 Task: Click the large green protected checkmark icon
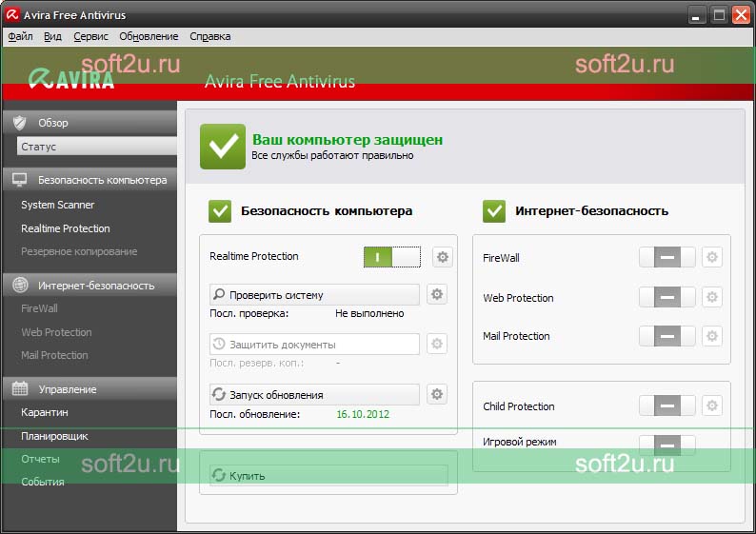click(x=222, y=147)
